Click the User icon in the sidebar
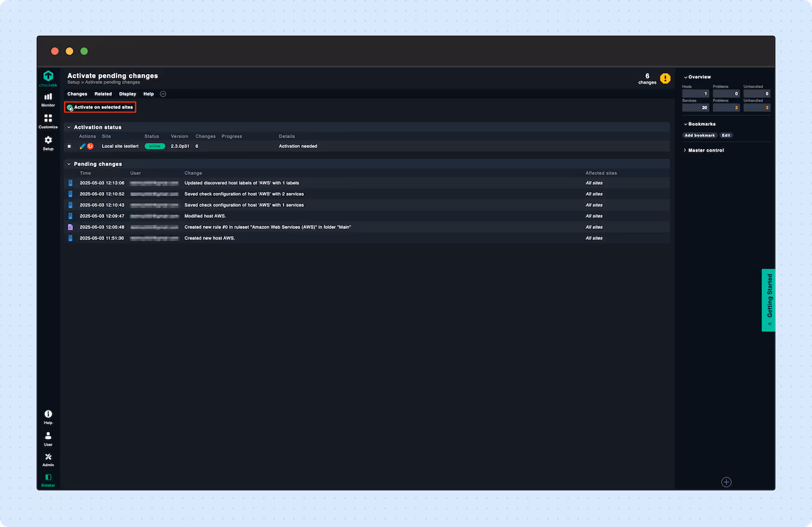The width and height of the screenshot is (812, 527). coord(48,439)
